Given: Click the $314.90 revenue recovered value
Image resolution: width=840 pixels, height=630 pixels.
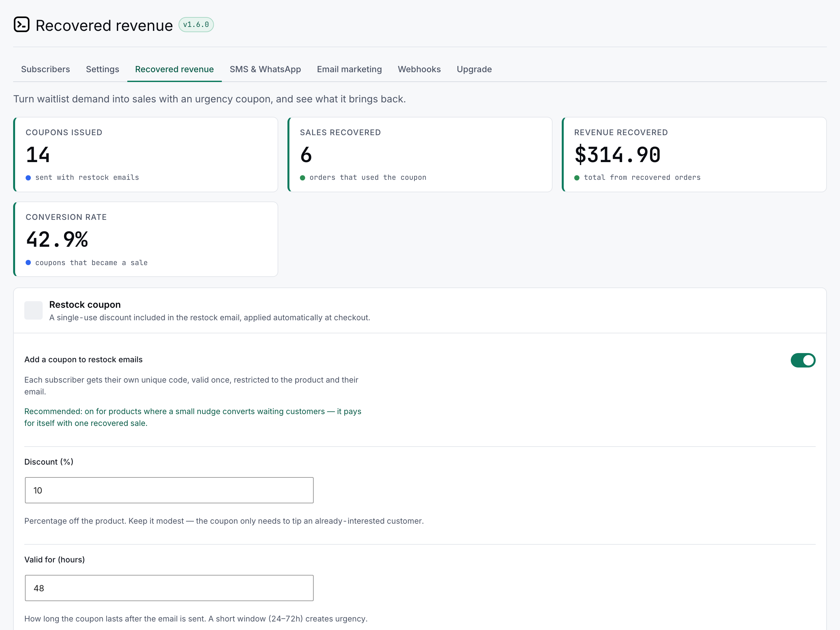Looking at the screenshot, I should (618, 155).
